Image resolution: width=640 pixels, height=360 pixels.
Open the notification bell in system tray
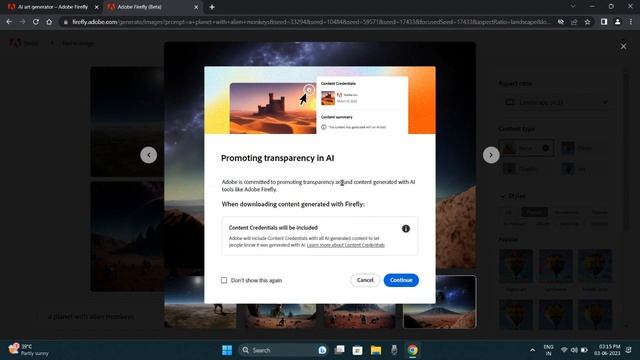click(x=629, y=350)
